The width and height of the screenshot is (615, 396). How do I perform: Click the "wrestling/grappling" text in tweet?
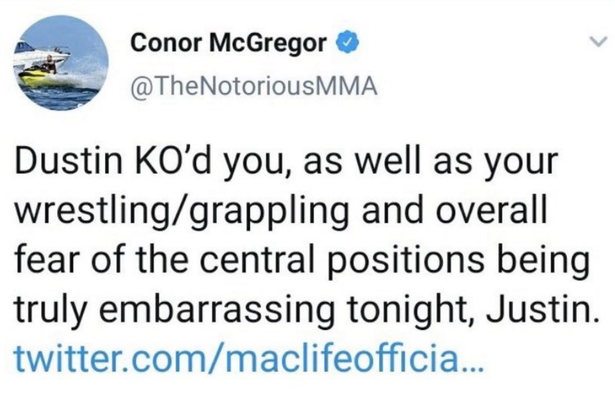(181, 212)
